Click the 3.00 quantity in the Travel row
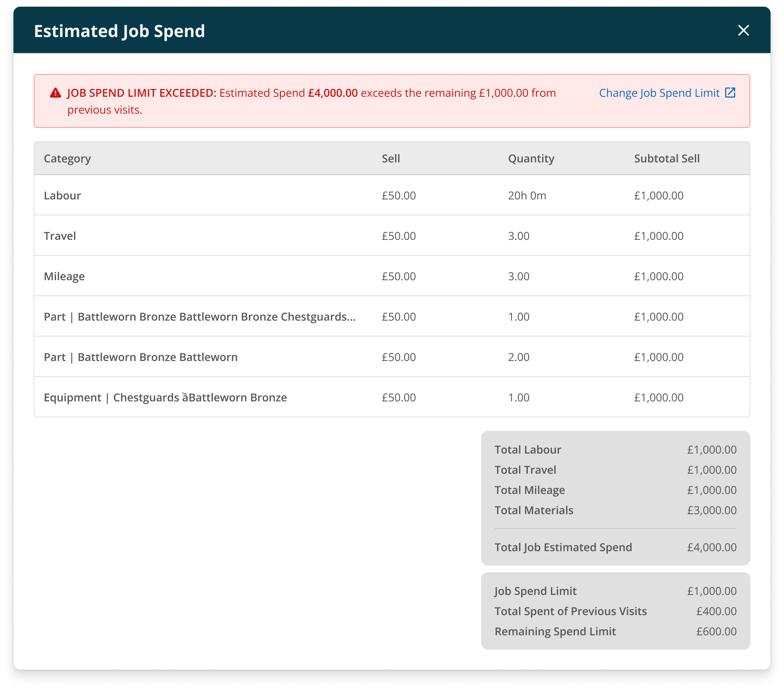Viewport: 784px width, 690px height. [x=519, y=236]
